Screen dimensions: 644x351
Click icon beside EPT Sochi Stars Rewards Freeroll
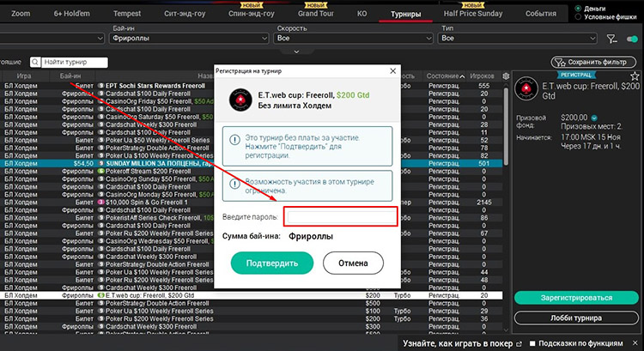click(x=101, y=86)
